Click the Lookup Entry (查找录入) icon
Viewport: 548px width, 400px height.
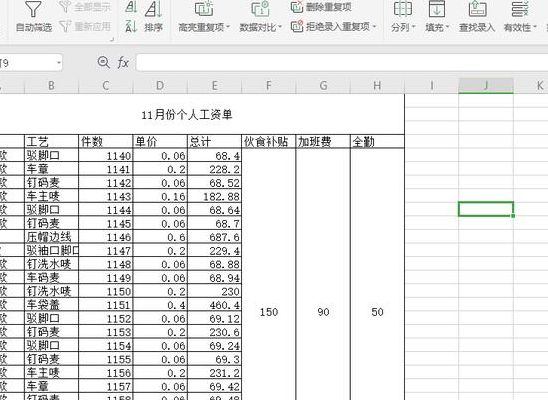click(x=477, y=9)
